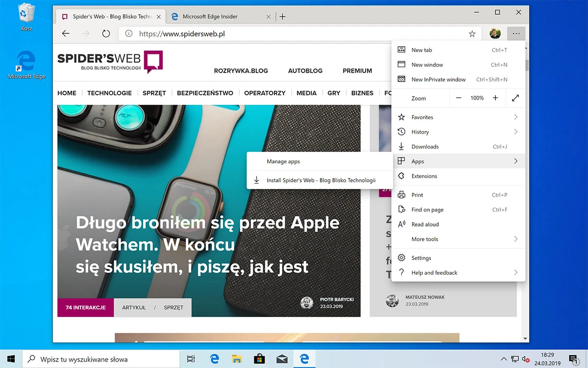This screenshot has width=588, height=368.
Task: Open the user profile avatar
Action: (x=495, y=34)
